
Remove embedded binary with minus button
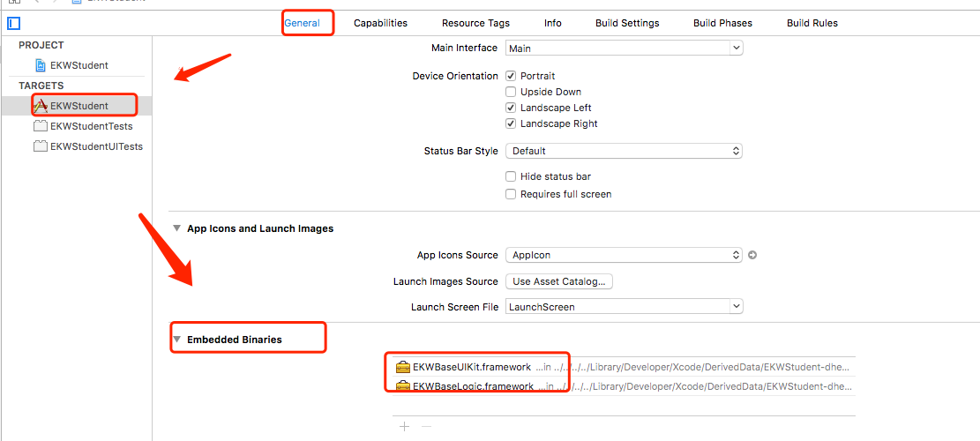[426, 427]
